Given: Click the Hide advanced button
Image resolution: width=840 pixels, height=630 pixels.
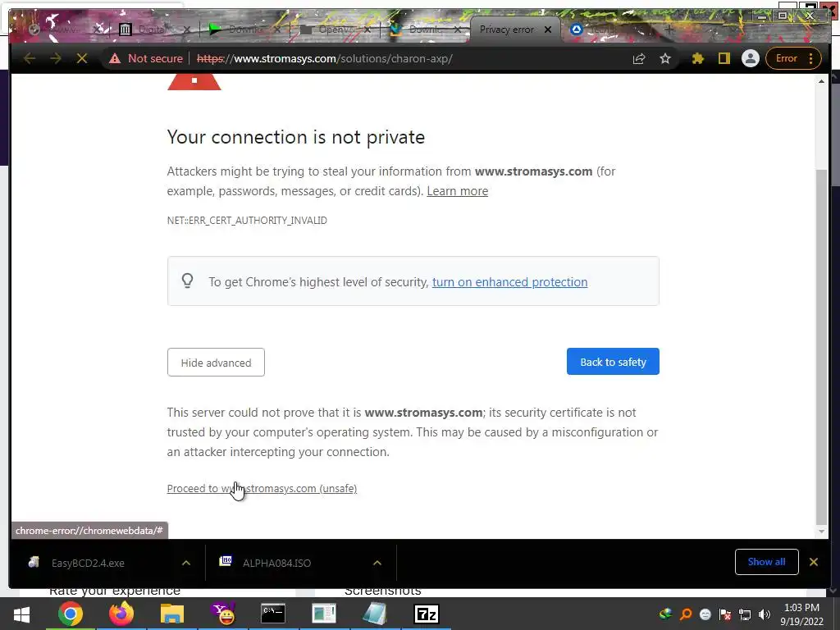Looking at the screenshot, I should [216, 362].
